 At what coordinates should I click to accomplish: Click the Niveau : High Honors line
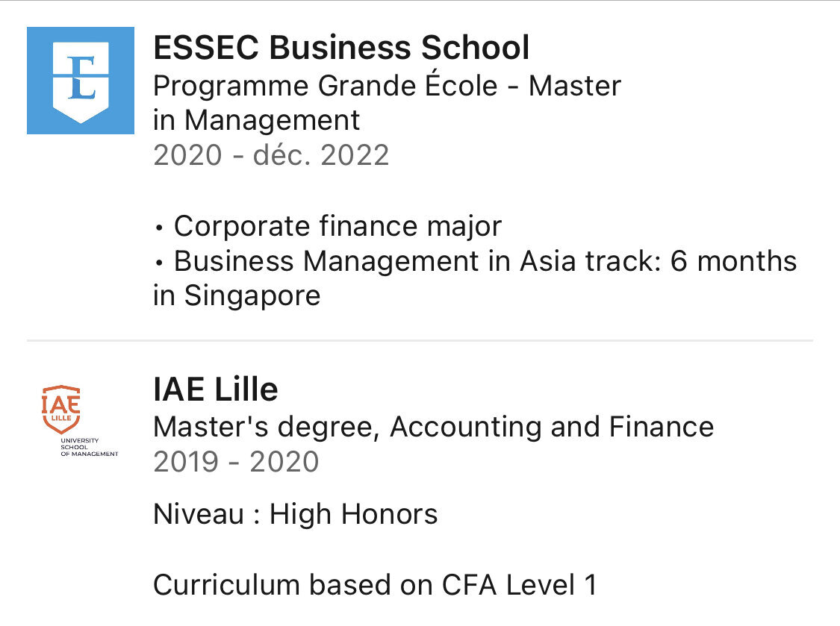pyautogui.click(x=295, y=514)
